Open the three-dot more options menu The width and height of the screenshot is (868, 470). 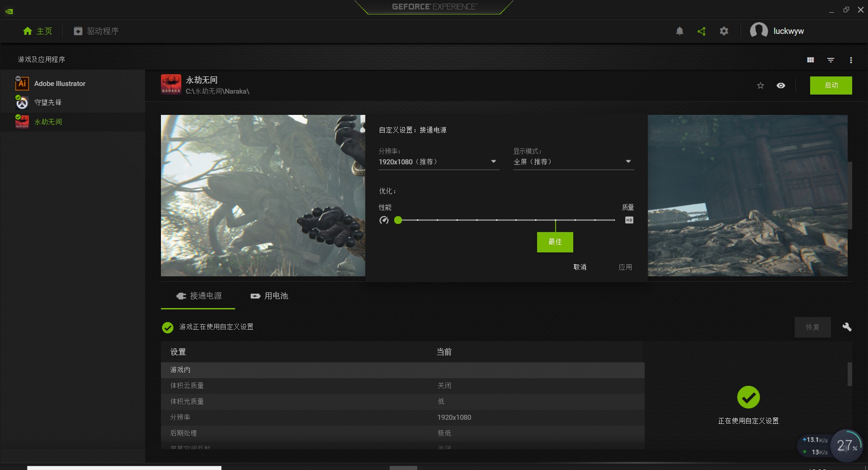tap(851, 60)
